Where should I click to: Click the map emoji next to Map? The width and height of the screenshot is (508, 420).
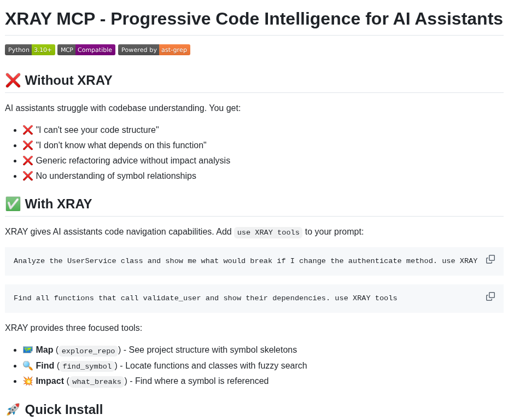pos(28,349)
